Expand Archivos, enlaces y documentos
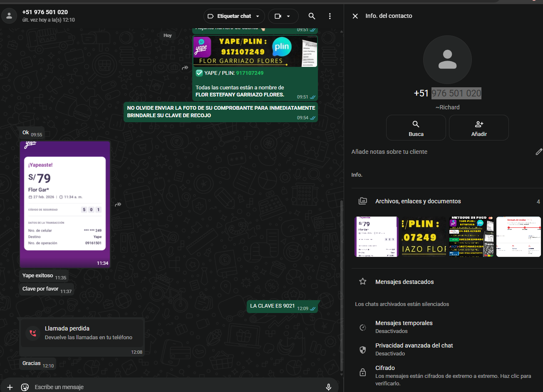543x392 pixels. tap(418, 201)
